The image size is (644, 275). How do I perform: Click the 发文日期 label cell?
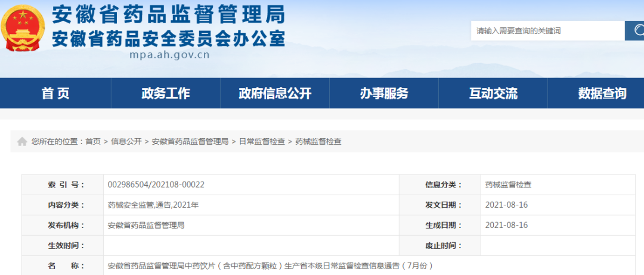[440, 205]
